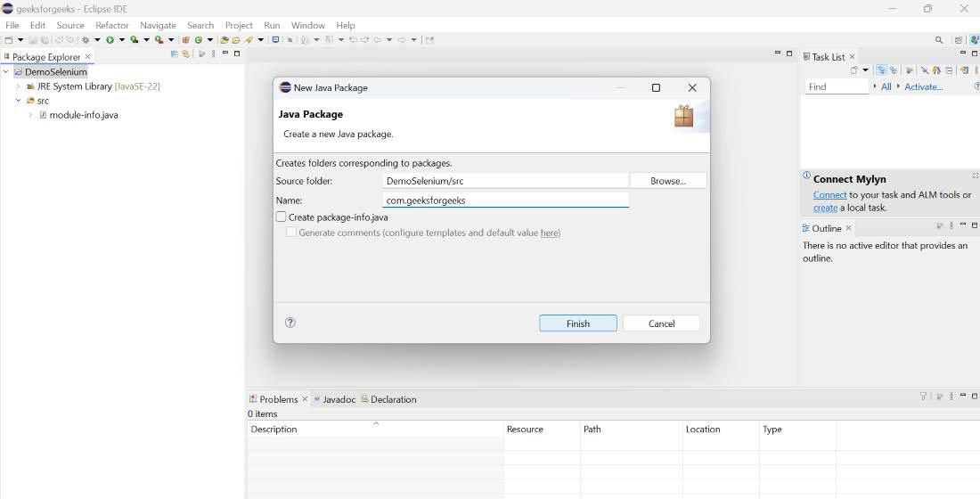Click the Connect link under Connect Mylyn
Screen dimensions: 980x499
(x=830, y=194)
